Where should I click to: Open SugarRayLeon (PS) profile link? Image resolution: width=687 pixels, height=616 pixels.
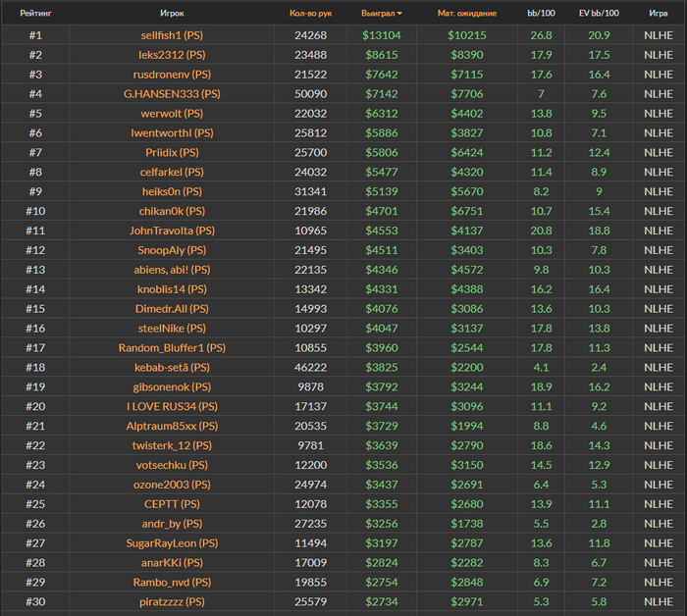tap(172, 542)
